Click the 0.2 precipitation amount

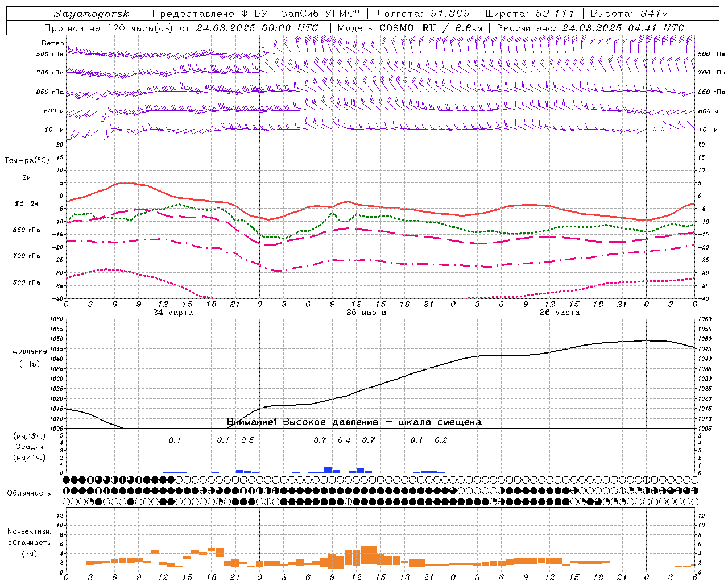coord(441,440)
